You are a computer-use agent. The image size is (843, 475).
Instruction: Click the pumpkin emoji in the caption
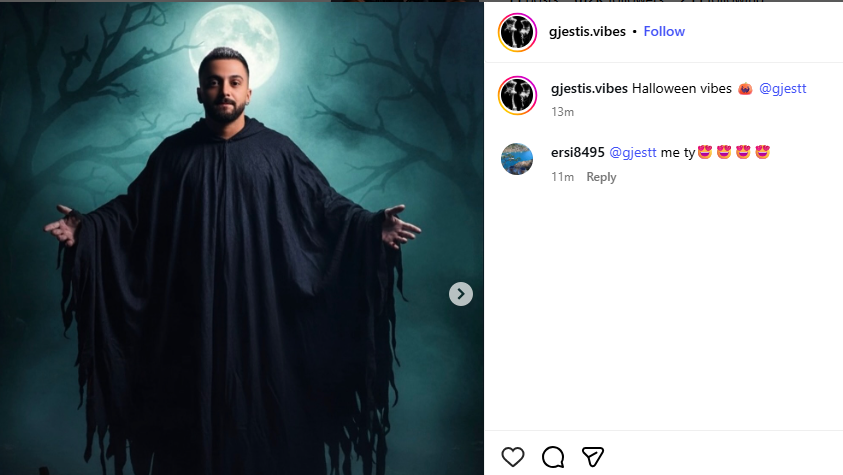pyautogui.click(x=745, y=89)
